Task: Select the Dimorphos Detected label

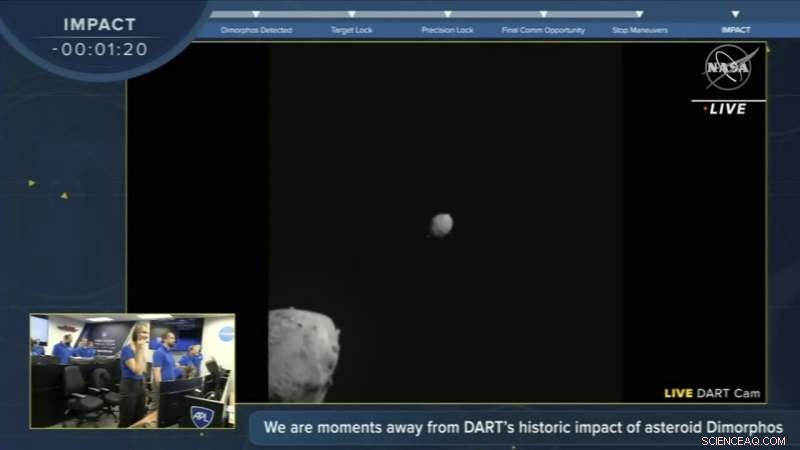Action: coord(256,30)
